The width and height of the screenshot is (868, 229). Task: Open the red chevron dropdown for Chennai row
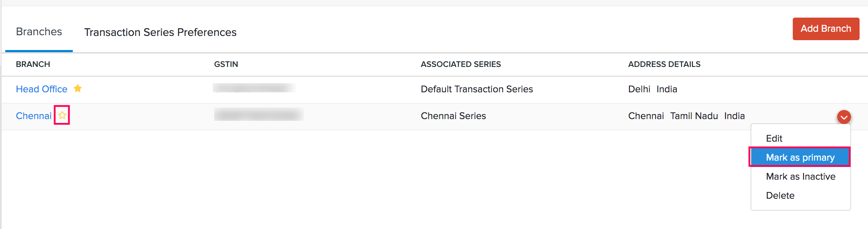tap(844, 117)
